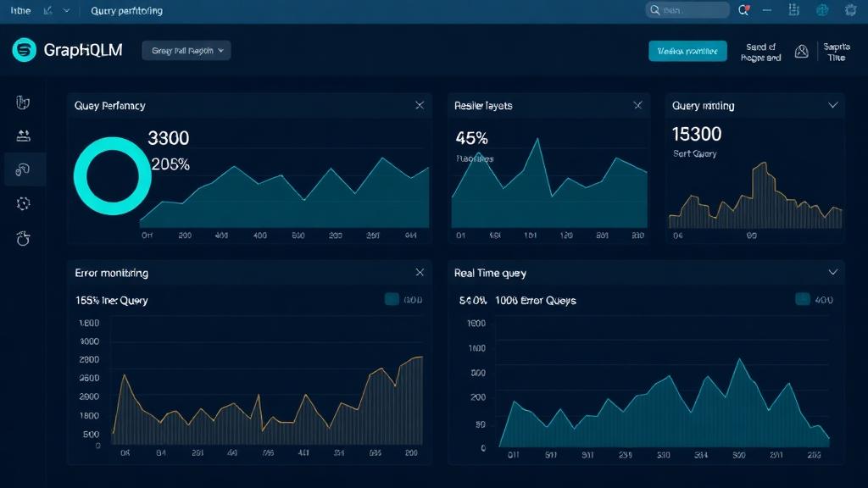Screen dimensions: 868x488
Task: Click the sync icon in the sidebar
Action: (23, 203)
